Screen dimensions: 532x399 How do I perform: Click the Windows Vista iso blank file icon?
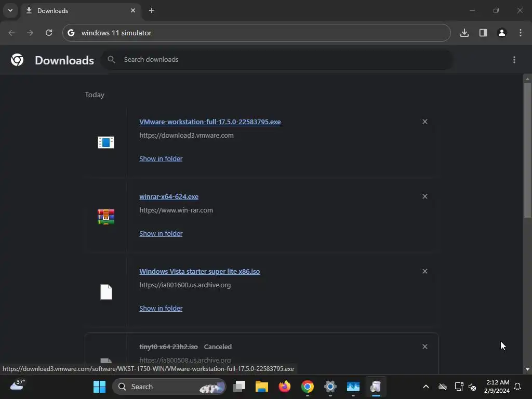pyautogui.click(x=106, y=292)
